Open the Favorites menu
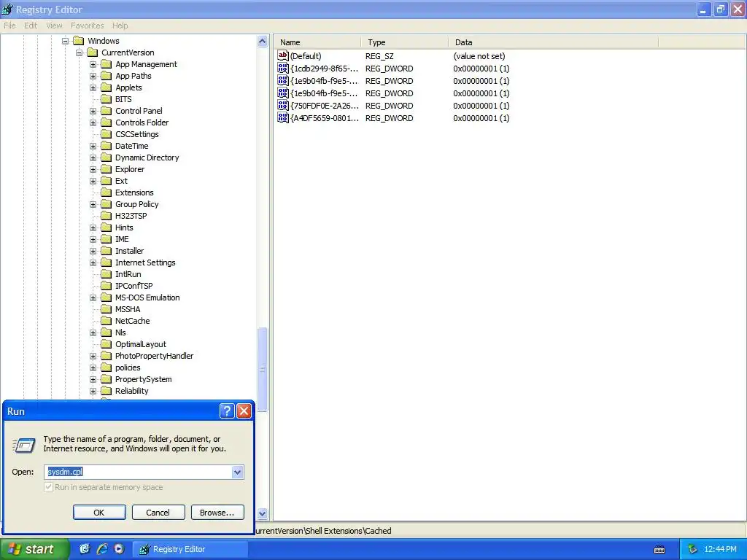 pos(88,26)
